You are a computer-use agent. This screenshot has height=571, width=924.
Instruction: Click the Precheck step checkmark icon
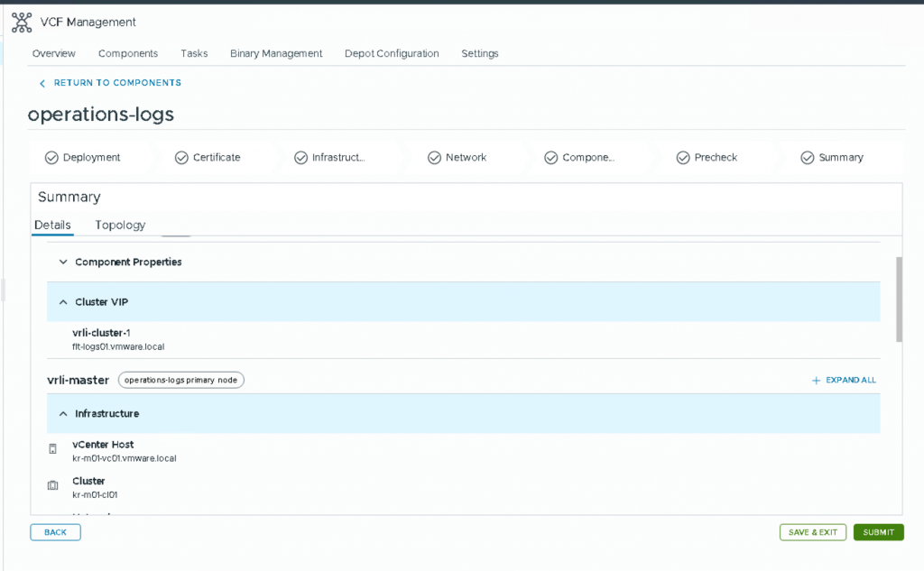(683, 158)
